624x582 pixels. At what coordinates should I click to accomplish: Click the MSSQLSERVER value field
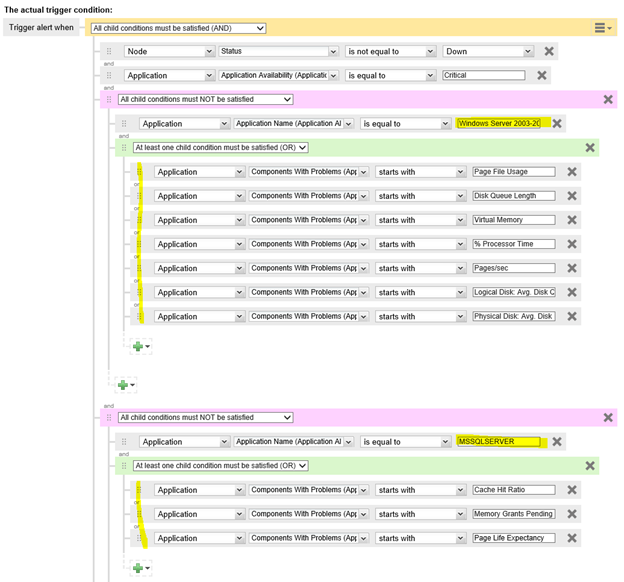(x=499, y=441)
